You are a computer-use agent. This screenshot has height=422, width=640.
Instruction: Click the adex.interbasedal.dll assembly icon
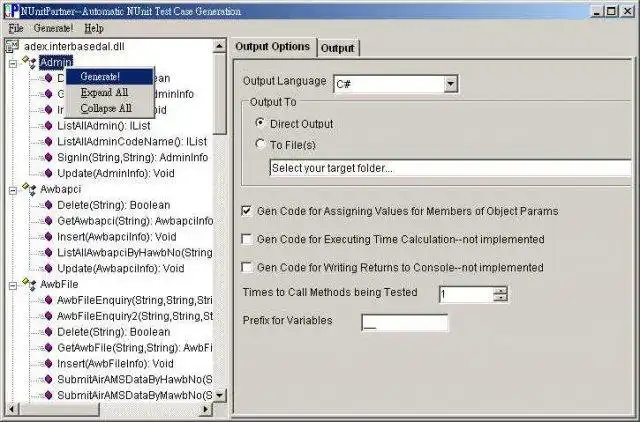[12, 46]
